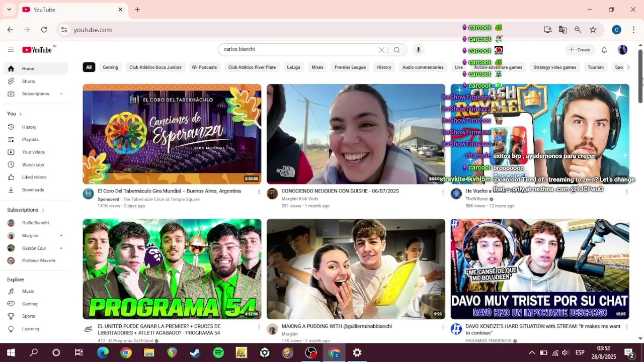Open Gaming under Explore
This screenshot has width=644, height=362.
click(x=35, y=304)
